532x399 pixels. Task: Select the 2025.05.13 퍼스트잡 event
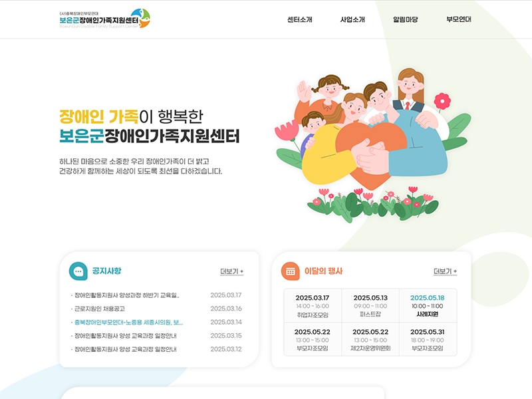tap(370, 306)
